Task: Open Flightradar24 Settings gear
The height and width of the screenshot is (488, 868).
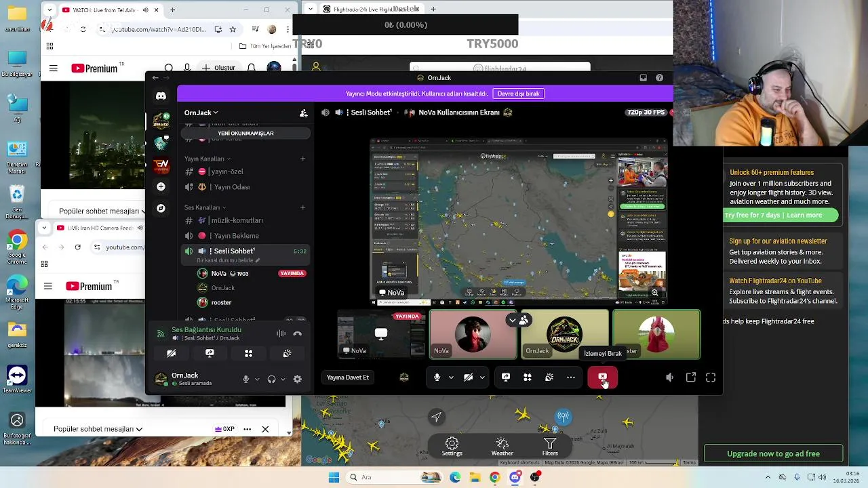Action: 452,447
